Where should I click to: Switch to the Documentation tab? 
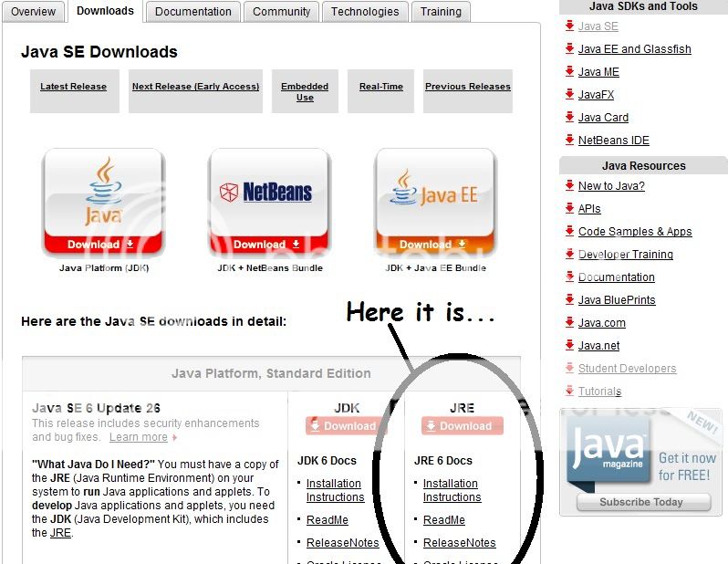(193, 12)
